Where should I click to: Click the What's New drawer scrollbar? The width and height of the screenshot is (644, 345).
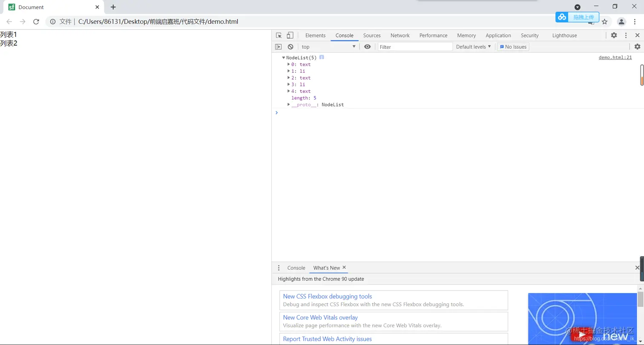[x=640, y=299]
